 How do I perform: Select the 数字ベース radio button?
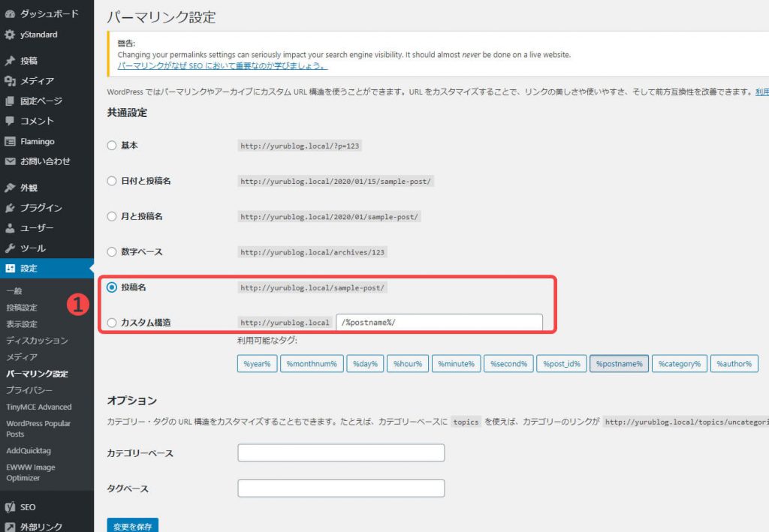(112, 251)
